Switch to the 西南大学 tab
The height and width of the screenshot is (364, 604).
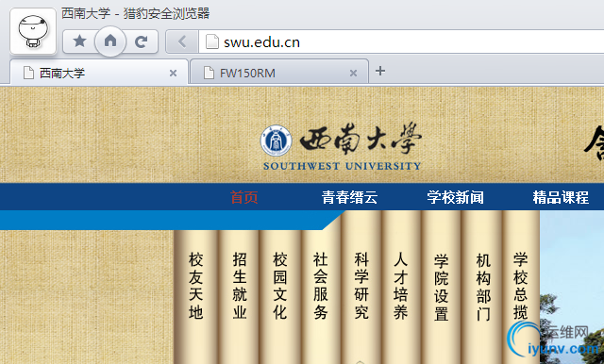coord(99,73)
